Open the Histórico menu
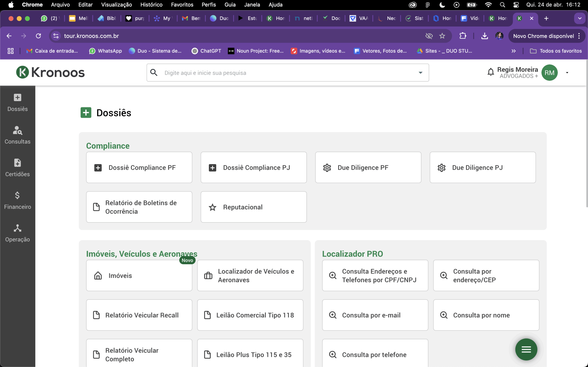 tap(151, 5)
